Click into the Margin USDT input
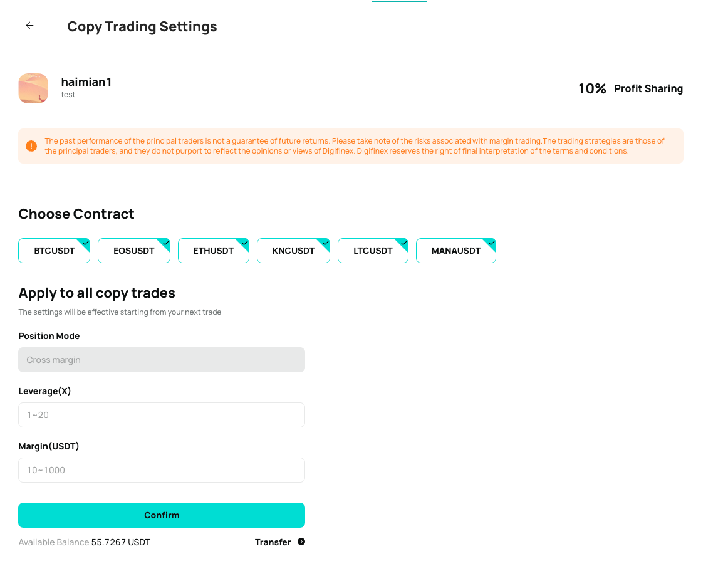 pos(162,470)
